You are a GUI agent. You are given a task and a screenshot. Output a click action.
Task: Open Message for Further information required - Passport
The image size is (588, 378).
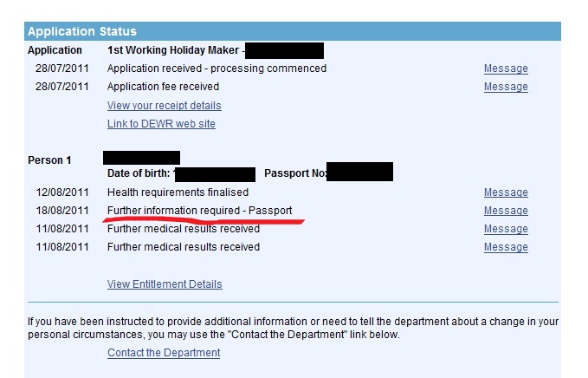[506, 211]
